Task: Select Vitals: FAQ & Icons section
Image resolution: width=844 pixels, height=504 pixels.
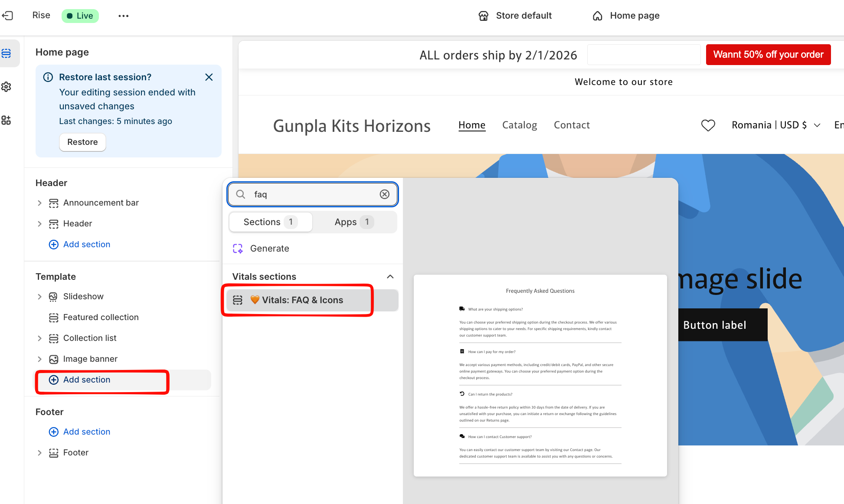Action: point(302,300)
